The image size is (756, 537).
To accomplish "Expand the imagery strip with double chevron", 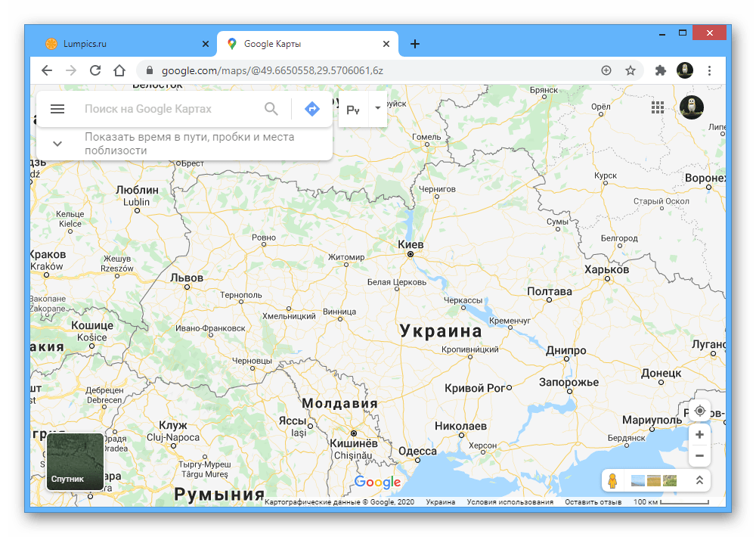I will (699, 480).
